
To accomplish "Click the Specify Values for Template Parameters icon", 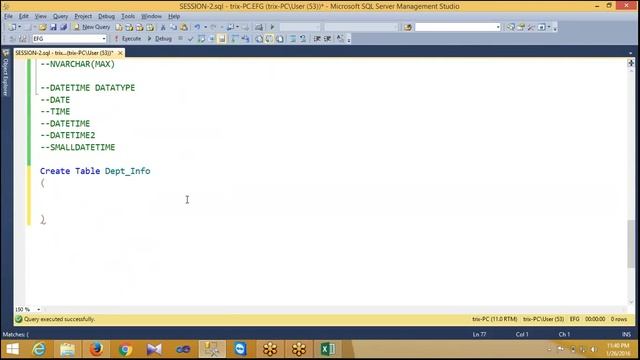I will coord(340,39).
